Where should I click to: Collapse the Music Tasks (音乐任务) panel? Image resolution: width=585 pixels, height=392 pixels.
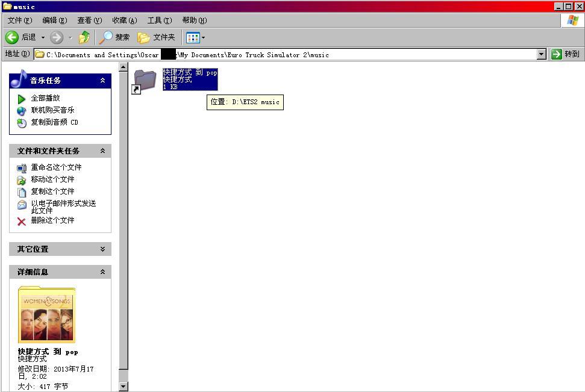pos(102,81)
